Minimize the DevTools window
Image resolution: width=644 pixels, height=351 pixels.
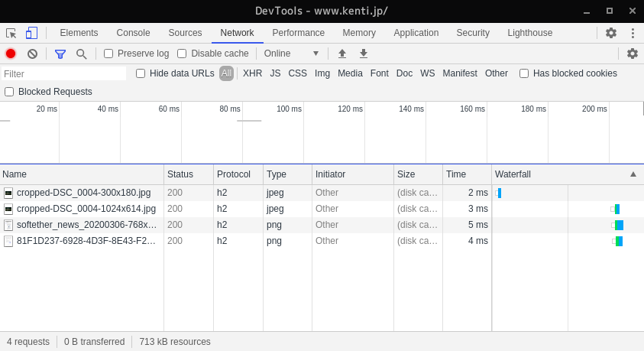[587, 11]
